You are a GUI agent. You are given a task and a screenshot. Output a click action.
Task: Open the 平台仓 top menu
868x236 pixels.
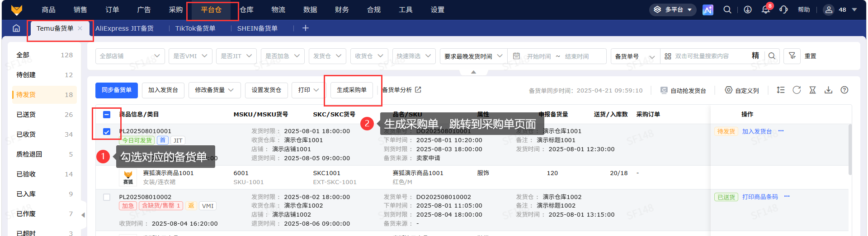(x=211, y=9)
